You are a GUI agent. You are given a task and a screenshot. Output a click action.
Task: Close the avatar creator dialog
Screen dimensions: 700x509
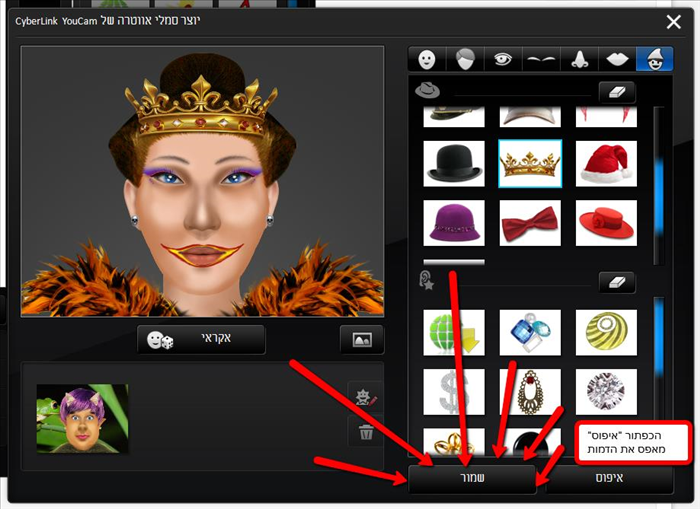pos(673,21)
